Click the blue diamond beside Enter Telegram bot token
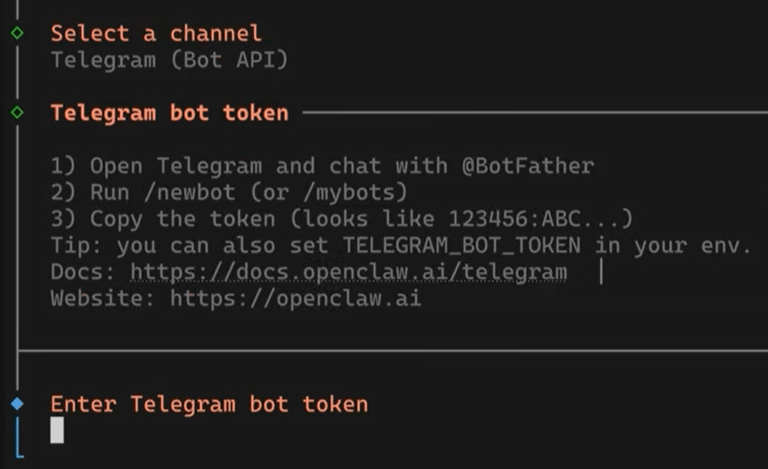The height and width of the screenshot is (469, 768). pyautogui.click(x=17, y=404)
